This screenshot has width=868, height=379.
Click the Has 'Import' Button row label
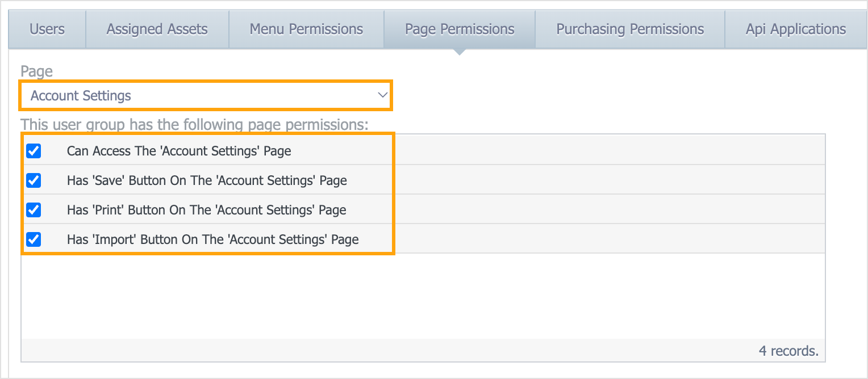(x=212, y=239)
